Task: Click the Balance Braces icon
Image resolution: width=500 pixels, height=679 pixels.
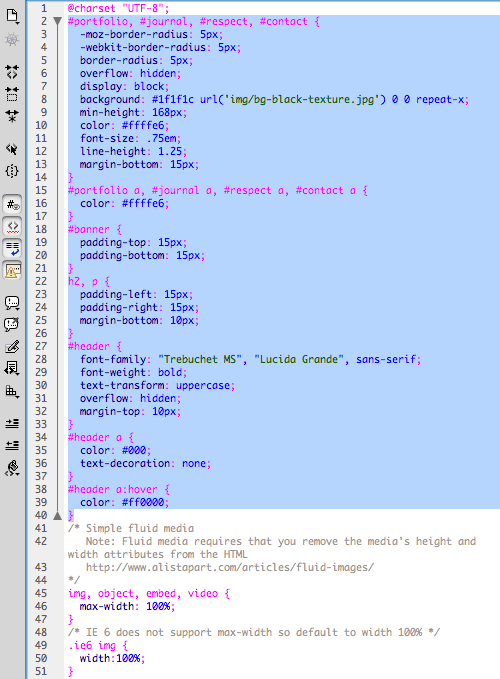Action: pos(12,171)
